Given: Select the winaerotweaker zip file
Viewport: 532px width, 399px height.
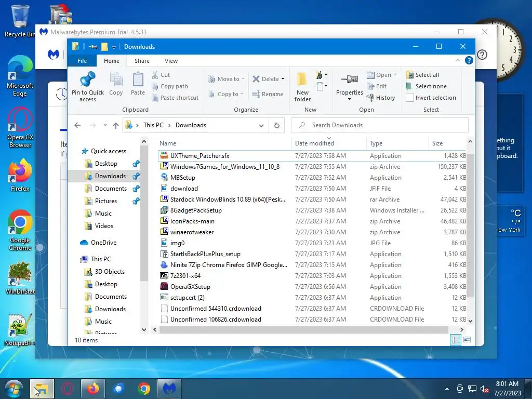Looking at the screenshot, I should click(x=312, y=232).
